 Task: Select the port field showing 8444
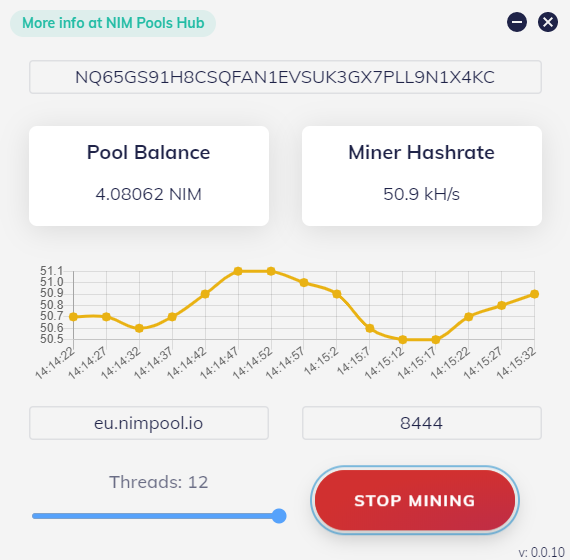[x=422, y=423]
